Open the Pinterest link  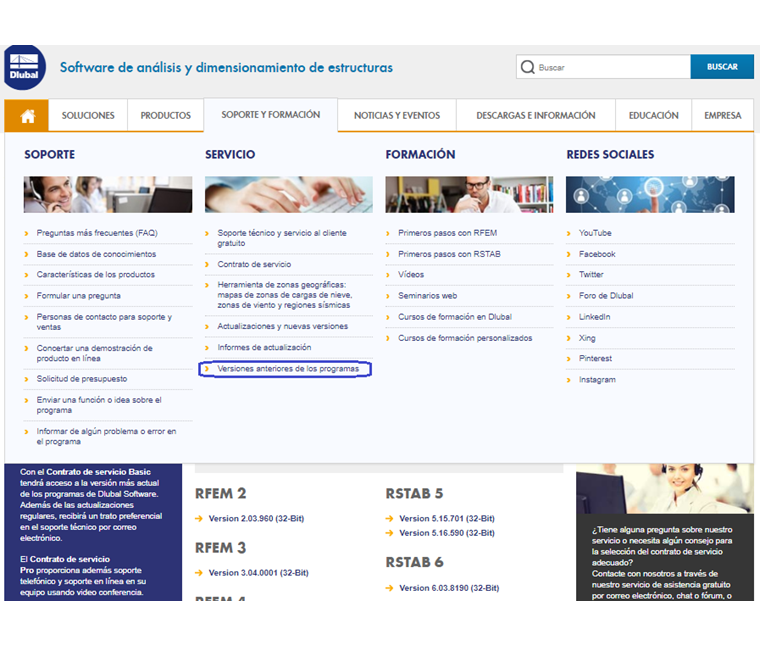[x=595, y=359]
